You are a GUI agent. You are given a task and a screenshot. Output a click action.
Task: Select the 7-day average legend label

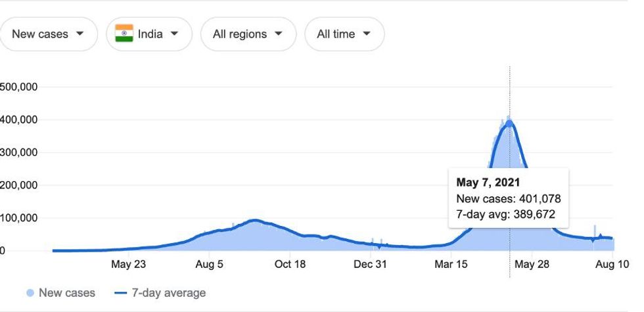coord(169,293)
